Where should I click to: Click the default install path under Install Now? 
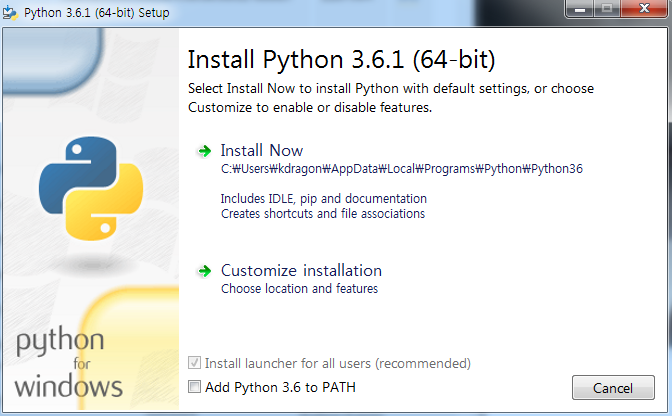pos(402,169)
